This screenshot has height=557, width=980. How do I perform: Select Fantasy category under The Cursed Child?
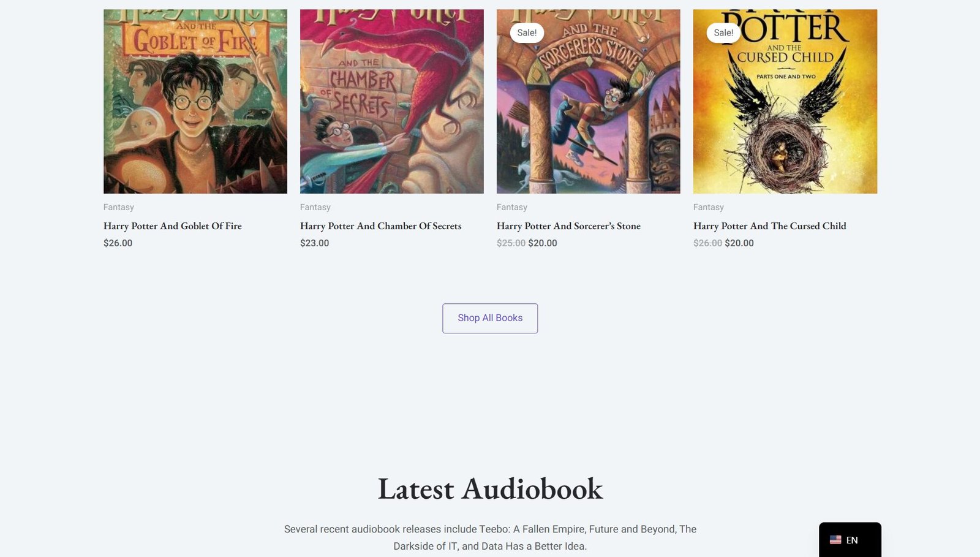[x=709, y=207]
